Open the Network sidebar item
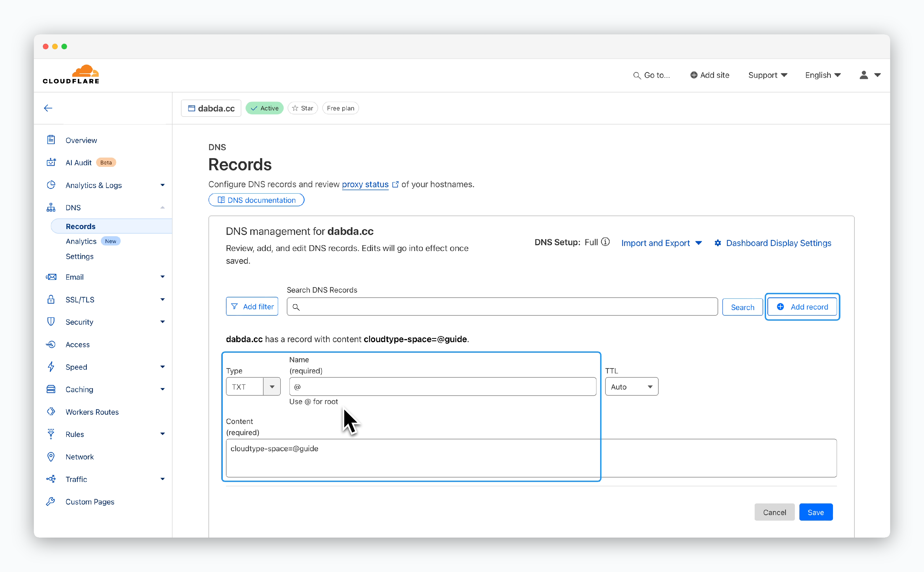 (80, 457)
